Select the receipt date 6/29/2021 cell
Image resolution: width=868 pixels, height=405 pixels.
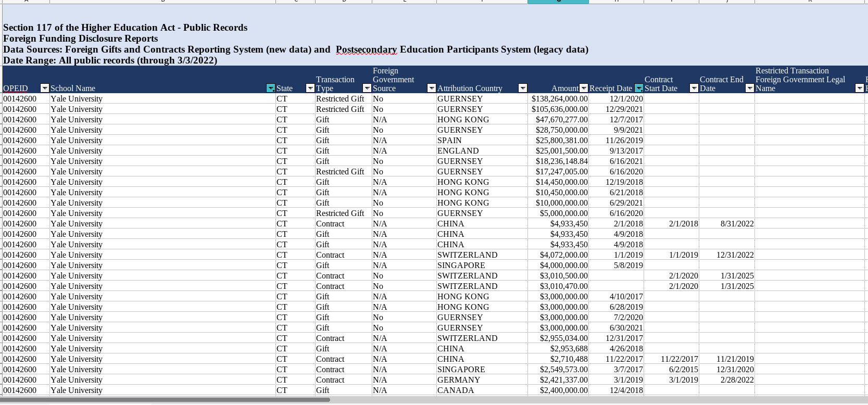[617, 203]
